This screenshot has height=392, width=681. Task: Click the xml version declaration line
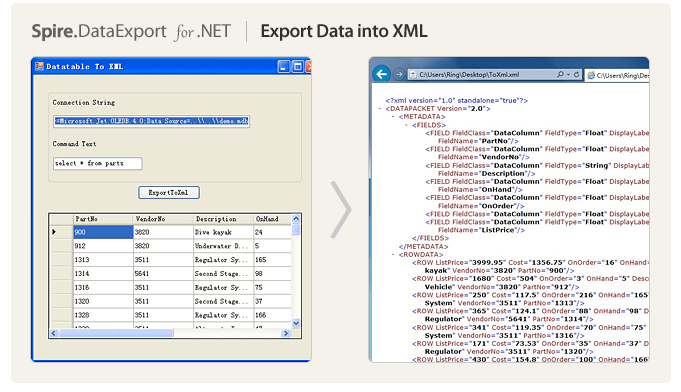(x=456, y=100)
